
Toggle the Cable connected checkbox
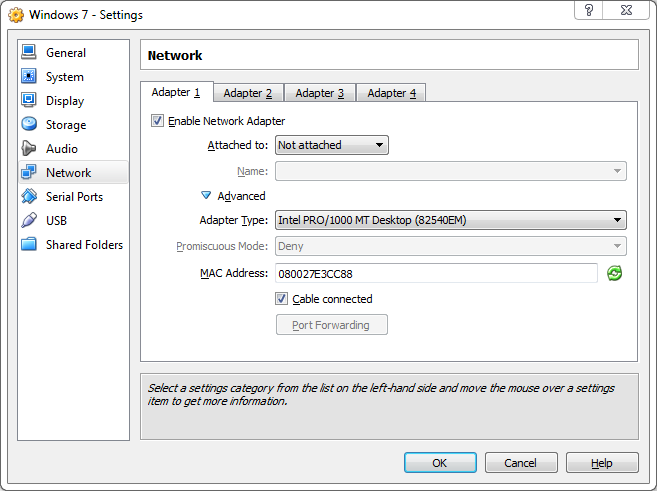282,299
